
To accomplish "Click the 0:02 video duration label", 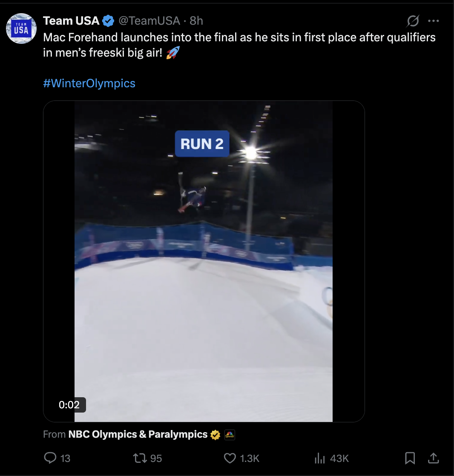I will [69, 405].
